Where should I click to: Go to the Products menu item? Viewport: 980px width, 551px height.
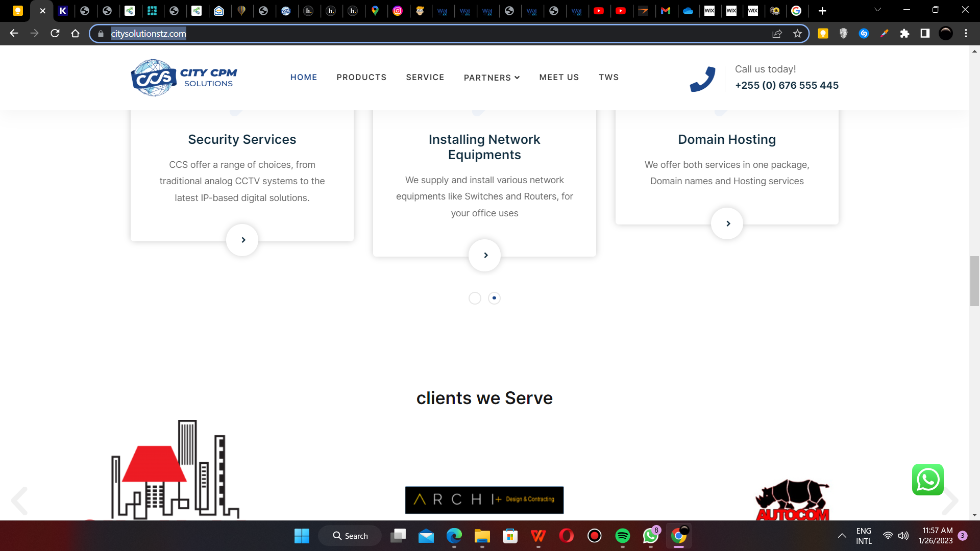pyautogui.click(x=361, y=77)
